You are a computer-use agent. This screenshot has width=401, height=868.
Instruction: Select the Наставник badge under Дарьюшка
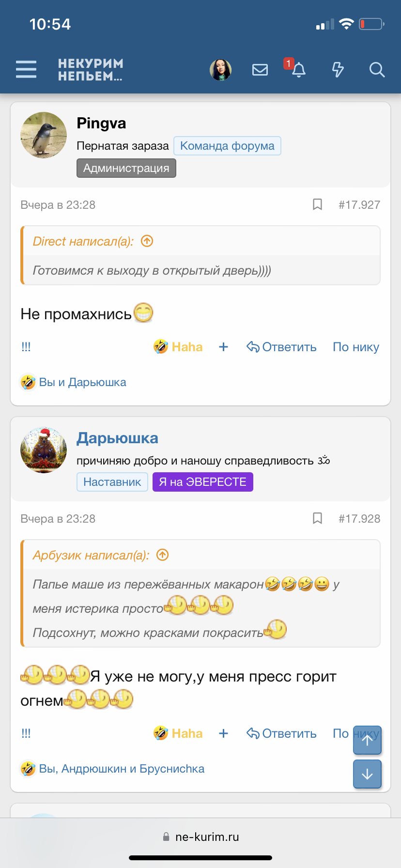point(112,481)
